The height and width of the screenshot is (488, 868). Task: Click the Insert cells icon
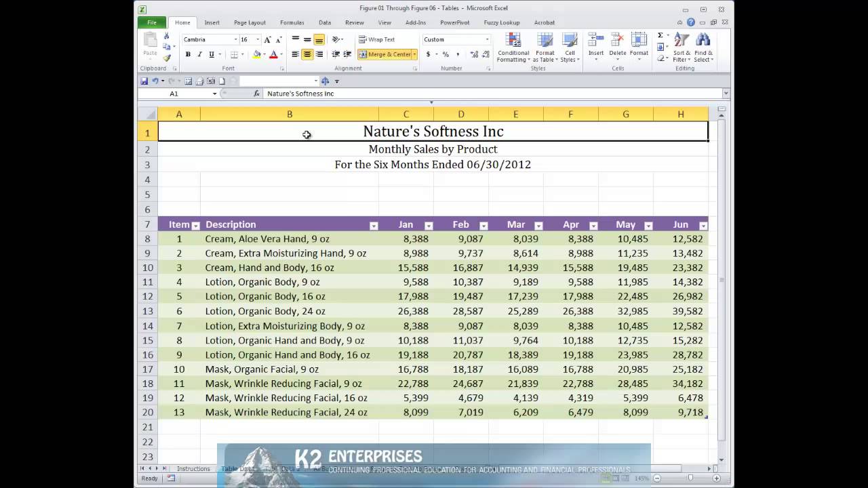coord(596,45)
